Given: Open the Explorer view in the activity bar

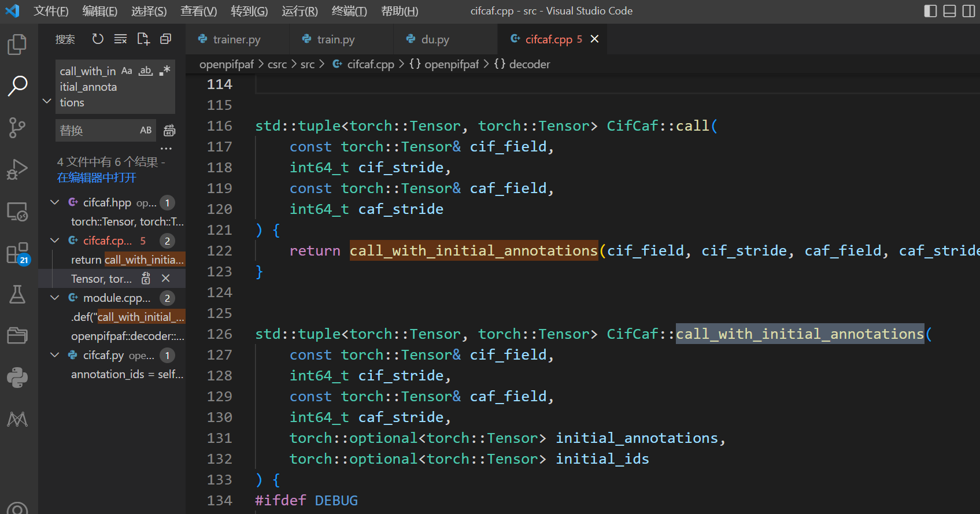Looking at the screenshot, I should point(17,44).
